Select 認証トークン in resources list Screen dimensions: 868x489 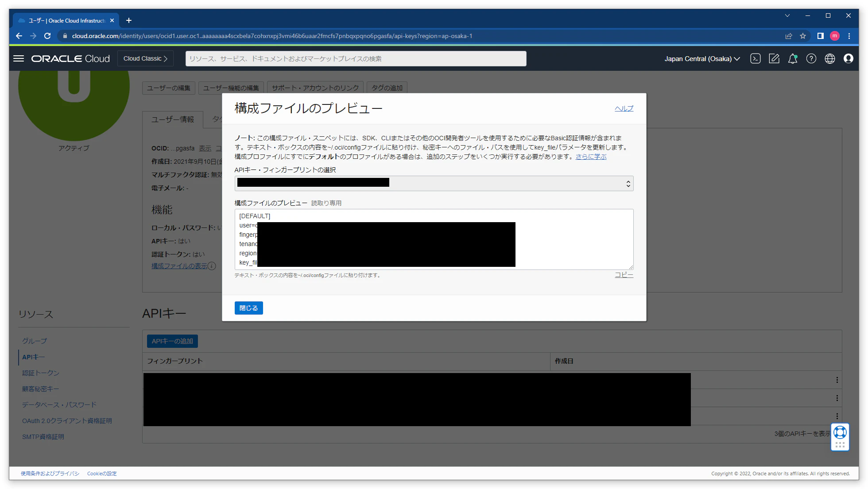(x=41, y=373)
